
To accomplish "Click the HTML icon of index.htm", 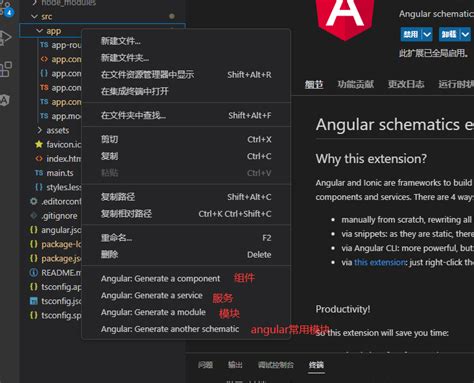I will pos(39,159).
